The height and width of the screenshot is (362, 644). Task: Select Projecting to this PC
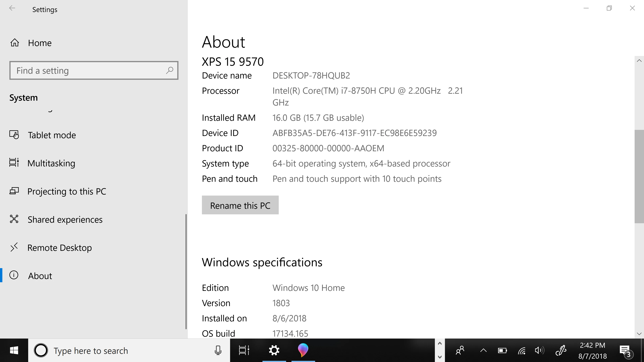[67, 192]
